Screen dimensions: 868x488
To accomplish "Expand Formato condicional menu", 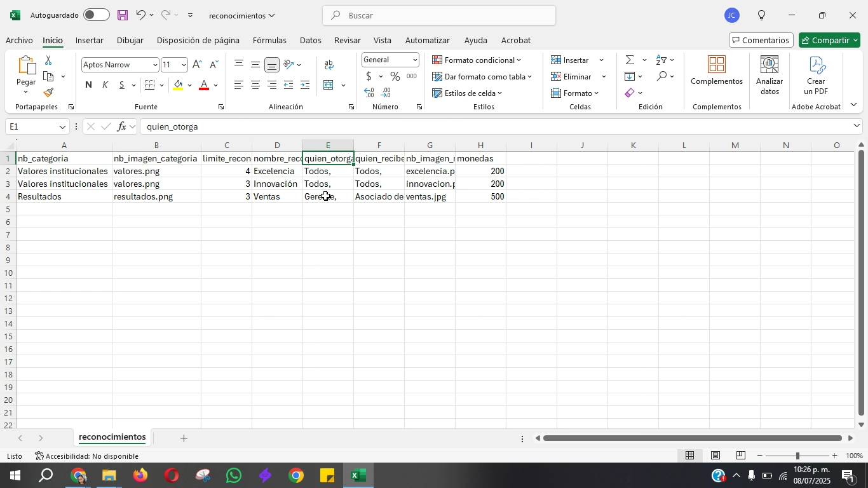I will click(477, 60).
